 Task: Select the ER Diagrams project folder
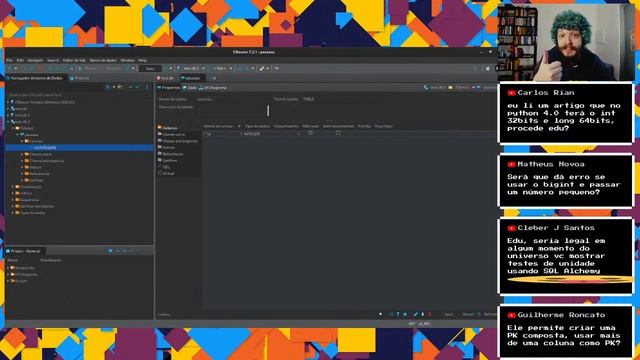[24, 275]
